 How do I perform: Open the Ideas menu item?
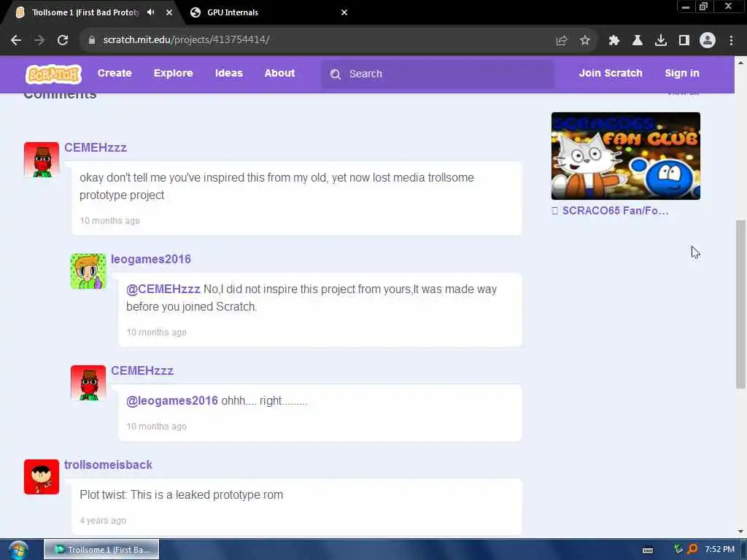pyautogui.click(x=229, y=74)
